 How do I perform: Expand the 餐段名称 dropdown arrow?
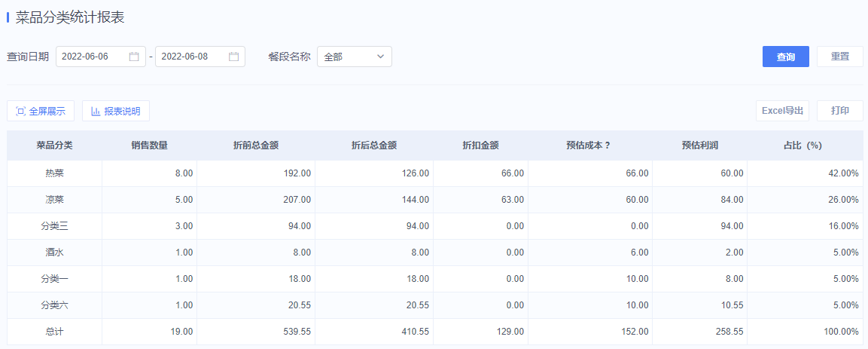pyautogui.click(x=380, y=57)
